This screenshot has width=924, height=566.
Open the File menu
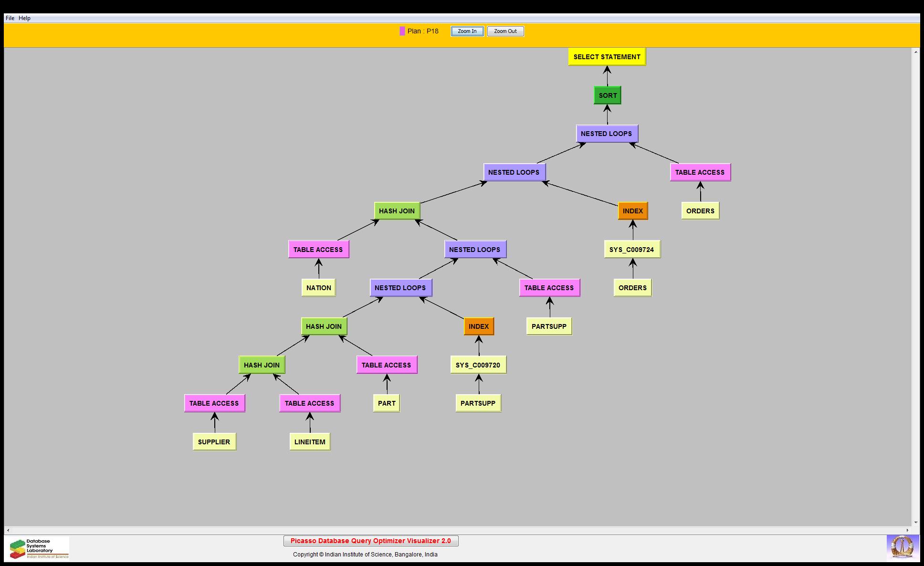(x=10, y=18)
